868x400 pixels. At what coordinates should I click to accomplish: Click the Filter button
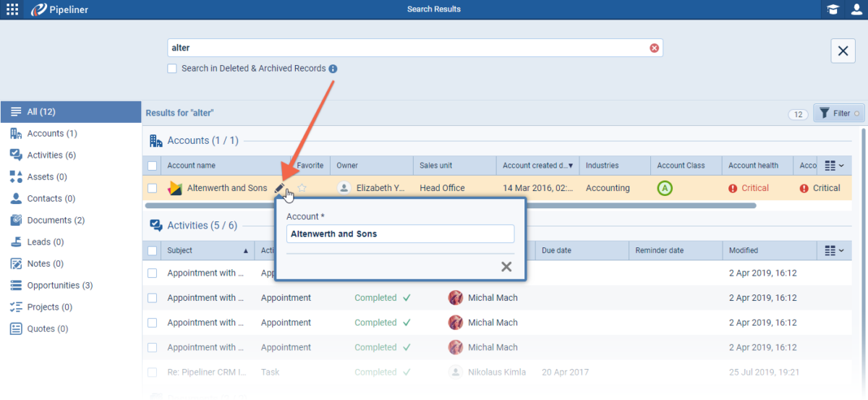click(838, 114)
